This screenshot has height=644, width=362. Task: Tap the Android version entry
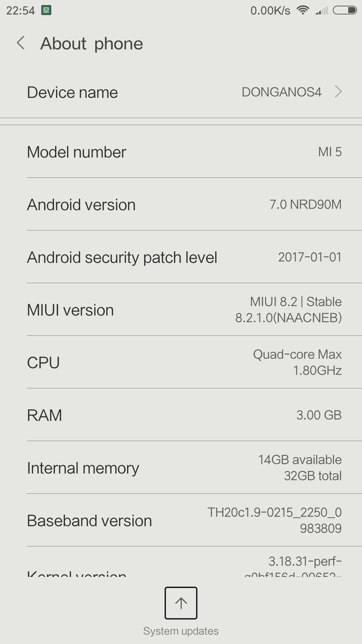(x=181, y=205)
